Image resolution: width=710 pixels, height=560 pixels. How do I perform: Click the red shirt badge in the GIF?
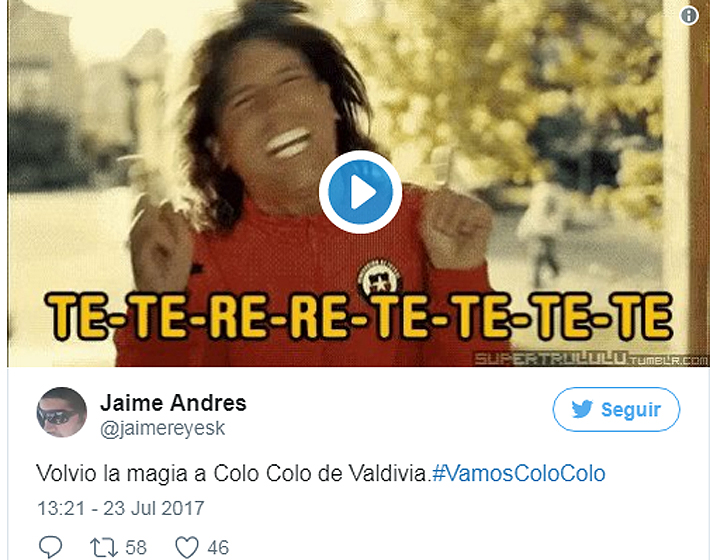point(379,277)
